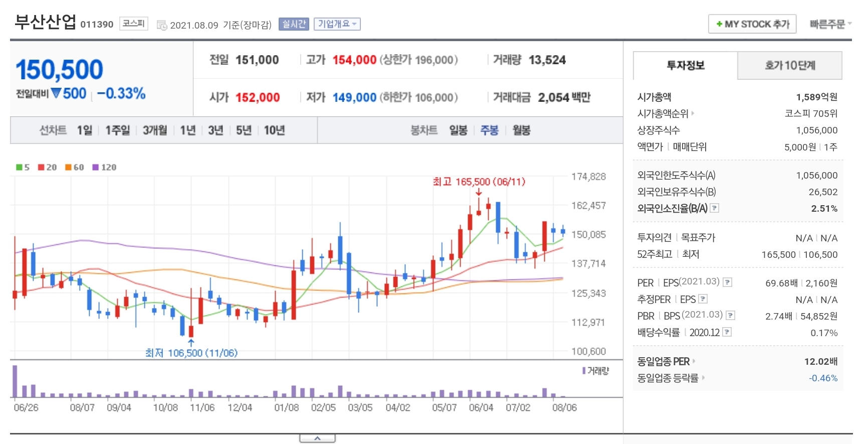Click the 거래량 value 13,524
Viewport: 868px width, 444px height.
pos(547,60)
